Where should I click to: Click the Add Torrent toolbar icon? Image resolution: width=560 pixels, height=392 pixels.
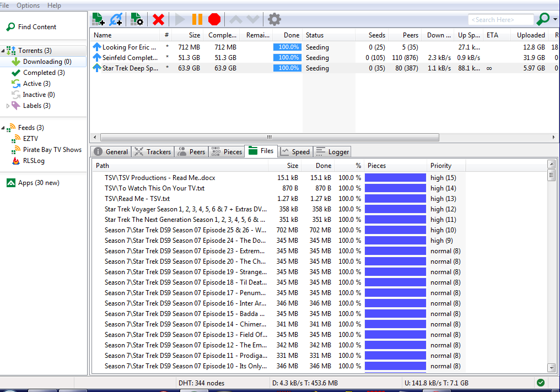99,20
